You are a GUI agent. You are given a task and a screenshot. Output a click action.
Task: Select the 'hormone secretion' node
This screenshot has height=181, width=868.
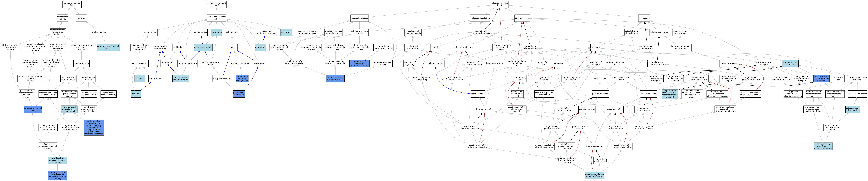[485, 109]
